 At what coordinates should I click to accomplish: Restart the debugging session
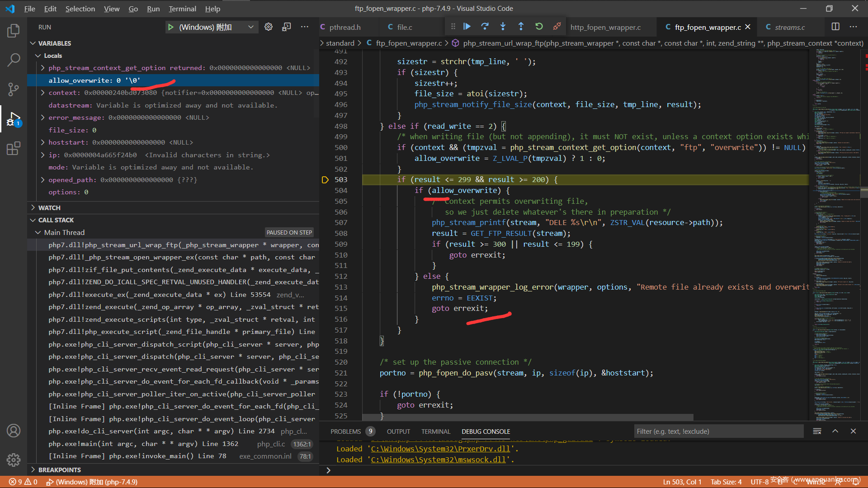click(x=539, y=27)
